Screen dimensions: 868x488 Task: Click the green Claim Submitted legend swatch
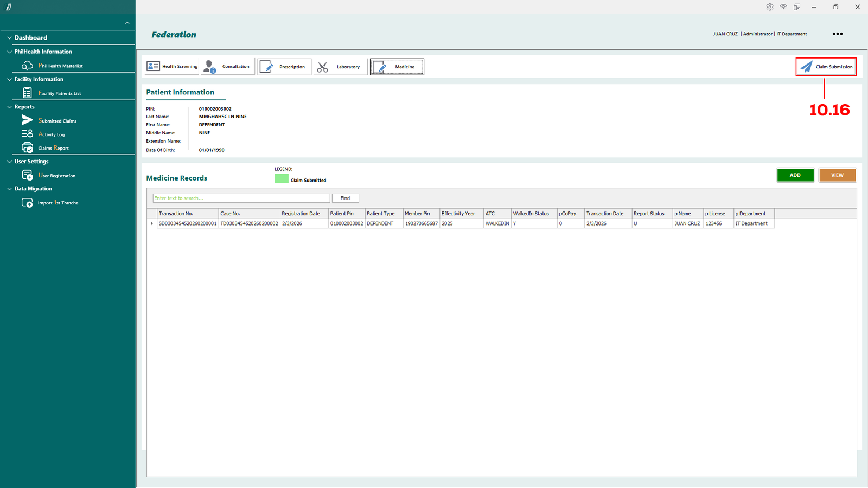tap(281, 179)
